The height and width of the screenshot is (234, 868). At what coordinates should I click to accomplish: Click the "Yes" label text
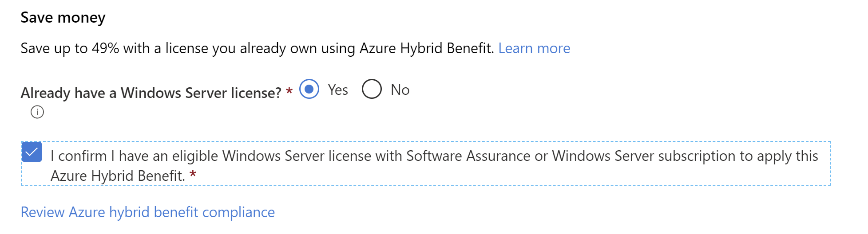(338, 90)
